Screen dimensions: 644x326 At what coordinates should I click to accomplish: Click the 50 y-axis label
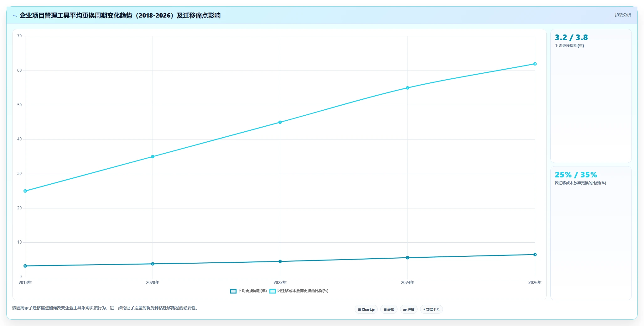point(19,105)
